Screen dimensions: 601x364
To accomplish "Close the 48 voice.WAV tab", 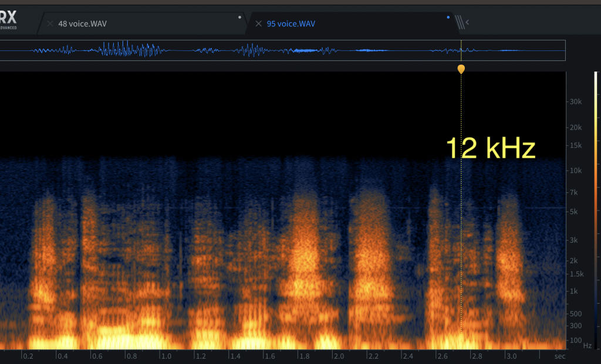I will (x=50, y=23).
